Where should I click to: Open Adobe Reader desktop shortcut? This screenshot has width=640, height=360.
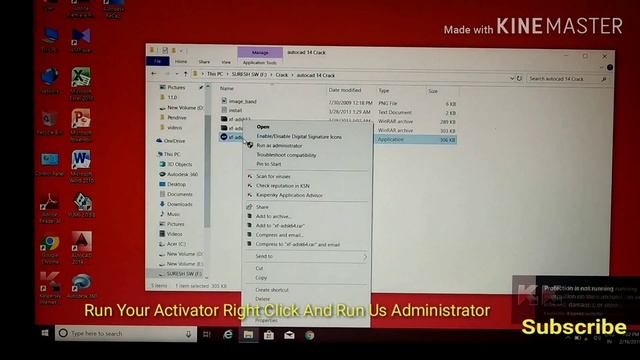[49, 208]
